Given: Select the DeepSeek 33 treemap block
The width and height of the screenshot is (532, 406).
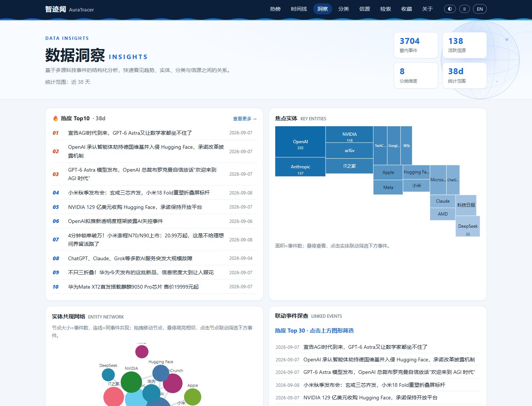Looking at the screenshot, I should click(x=468, y=226).
